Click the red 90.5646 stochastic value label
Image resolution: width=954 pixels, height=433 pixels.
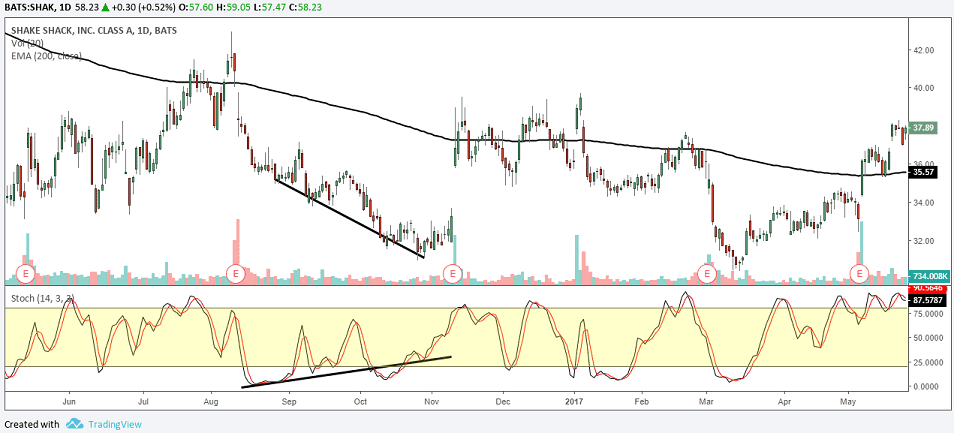tap(926, 289)
